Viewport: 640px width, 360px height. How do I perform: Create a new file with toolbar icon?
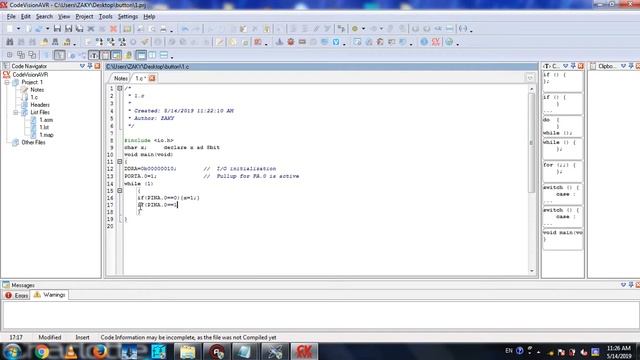point(9,29)
